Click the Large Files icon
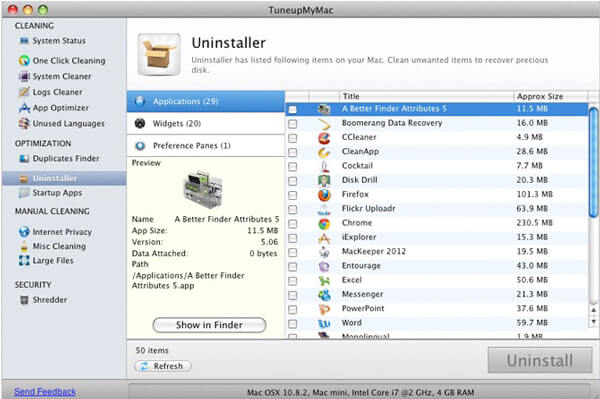Viewport: 600px width, 399px height. (x=24, y=261)
